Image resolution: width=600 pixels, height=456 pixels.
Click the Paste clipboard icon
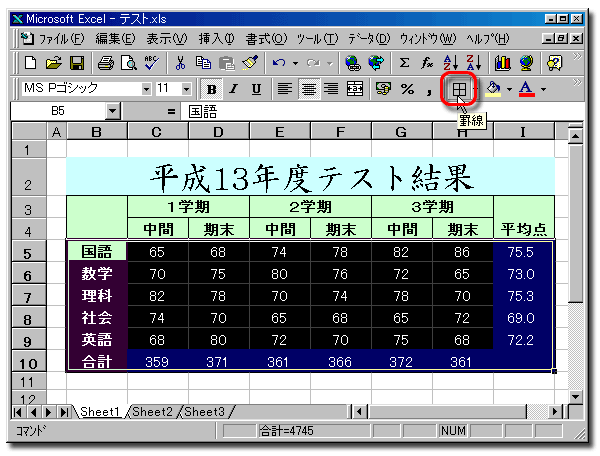[227, 63]
